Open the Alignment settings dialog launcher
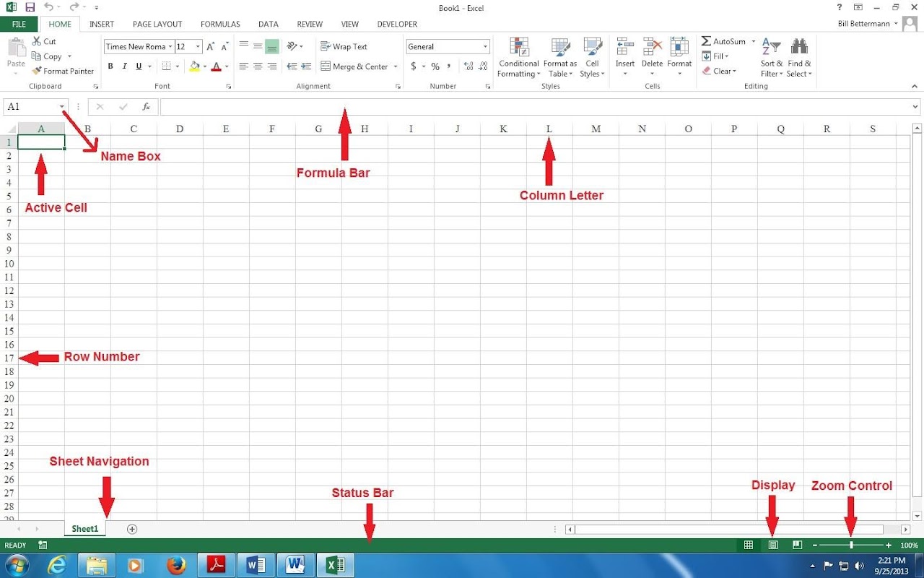 pyautogui.click(x=398, y=87)
